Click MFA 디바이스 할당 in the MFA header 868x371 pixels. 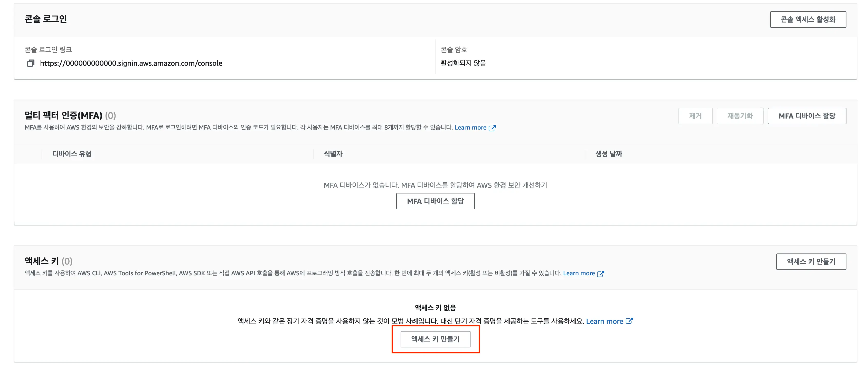[x=807, y=116]
